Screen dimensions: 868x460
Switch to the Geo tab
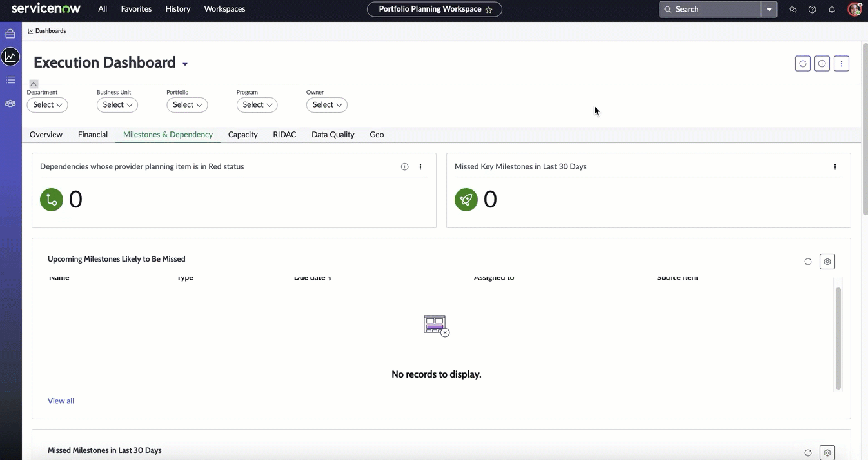[x=377, y=135]
